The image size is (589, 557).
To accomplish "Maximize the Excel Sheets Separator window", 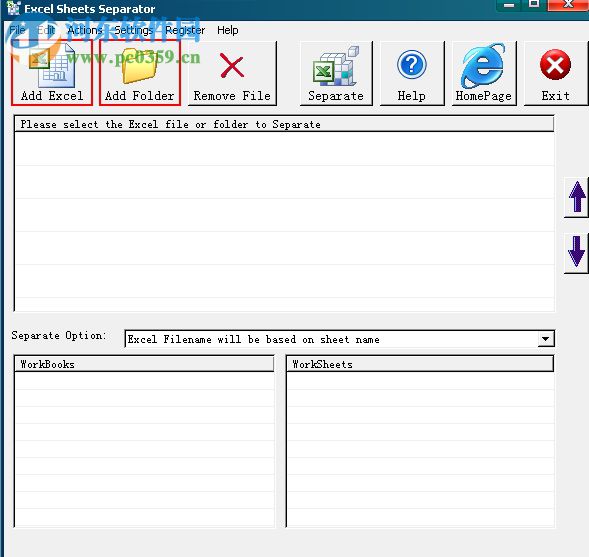I will [x=534, y=5].
